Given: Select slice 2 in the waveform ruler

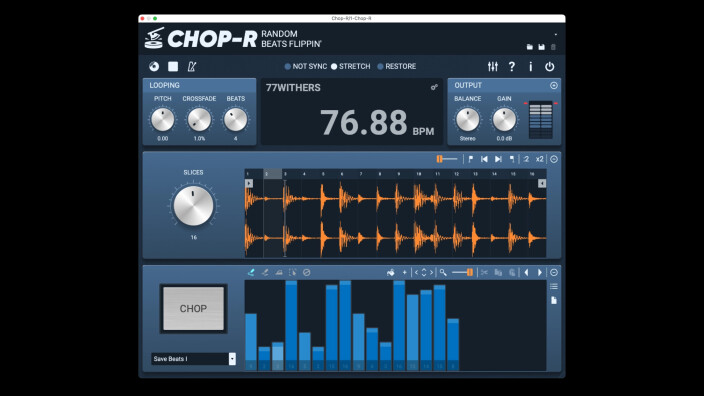Looking at the screenshot, I should tap(273, 174).
